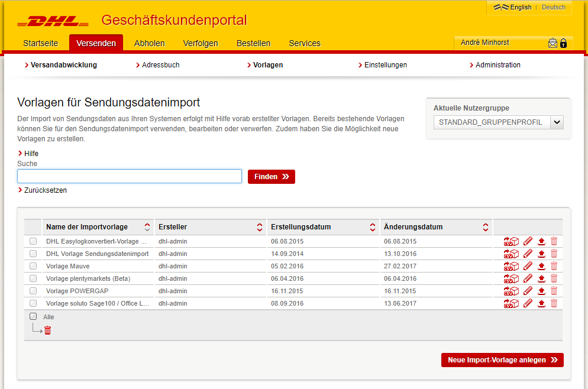Edit Vorlage plentymarkets (Beta) template

point(528,278)
